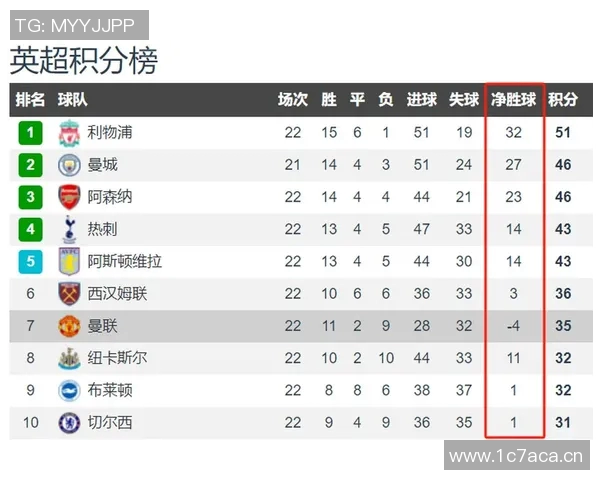Open the 纽卡斯尔 team link
This screenshot has width=600, height=480.
(x=117, y=358)
